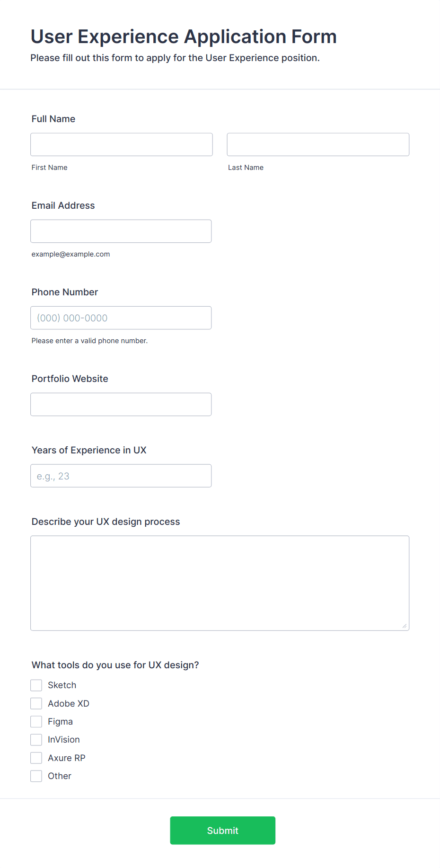
Task: Select the InVision checkbox
Action: click(36, 740)
